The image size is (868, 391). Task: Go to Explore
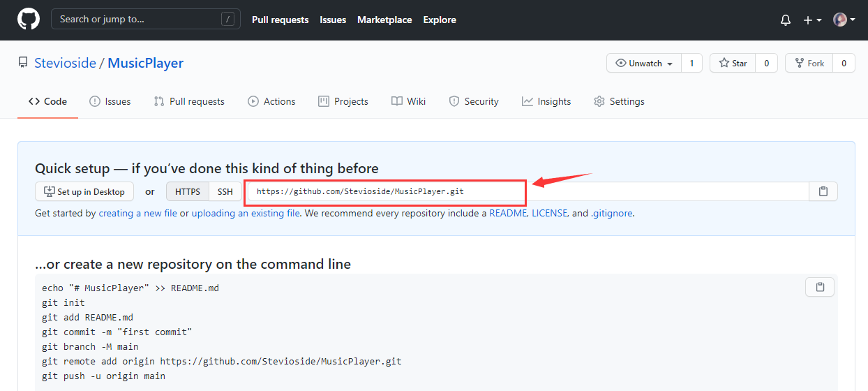coord(440,20)
